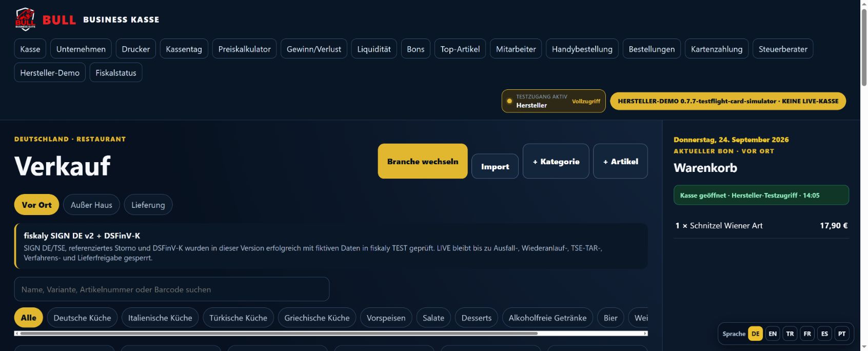The width and height of the screenshot is (868, 351).
Task: Go to Bestellungen
Action: click(652, 49)
